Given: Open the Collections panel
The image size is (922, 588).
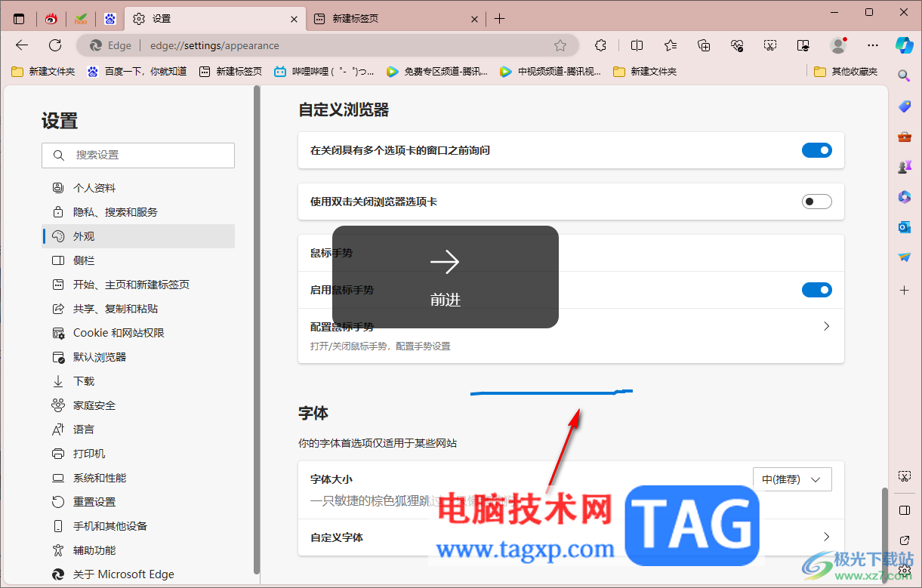Looking at the screenshot, I should point(703,45).
